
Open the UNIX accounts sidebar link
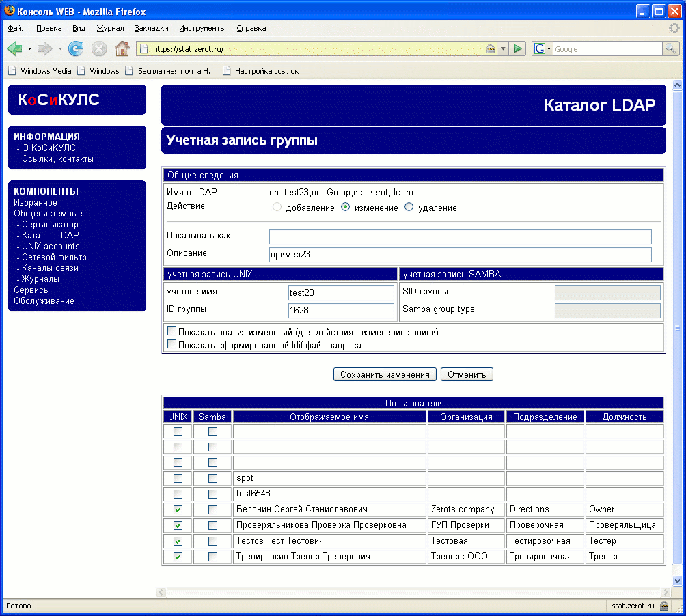coord(51,246)
